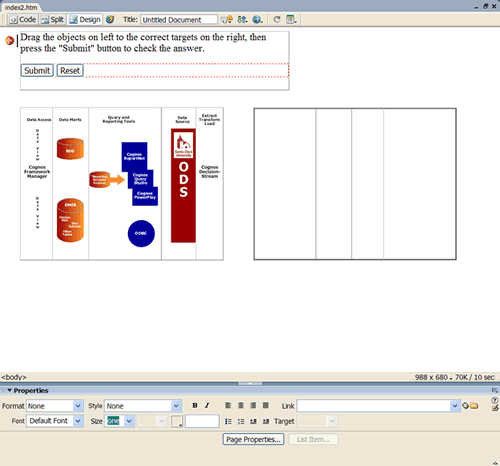Click the orange anchor marker icon
The height and width of the screenshot is (466, 500).
pos(9,41)
